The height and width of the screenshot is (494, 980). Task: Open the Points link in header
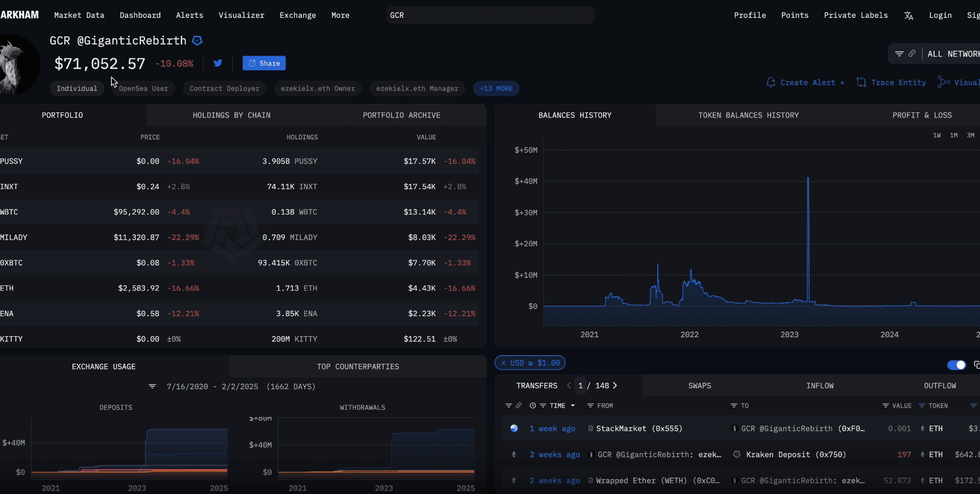point(795,15)
